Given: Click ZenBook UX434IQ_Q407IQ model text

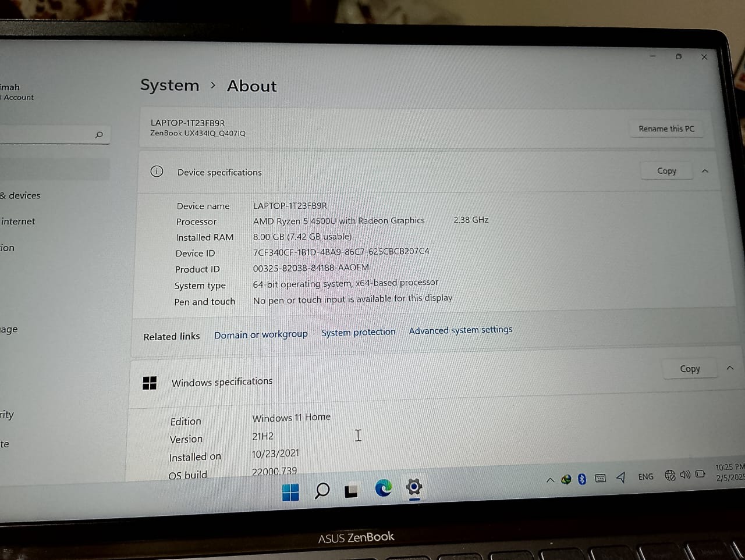Looking at the screenshot, I should click(x=198, y=133).
